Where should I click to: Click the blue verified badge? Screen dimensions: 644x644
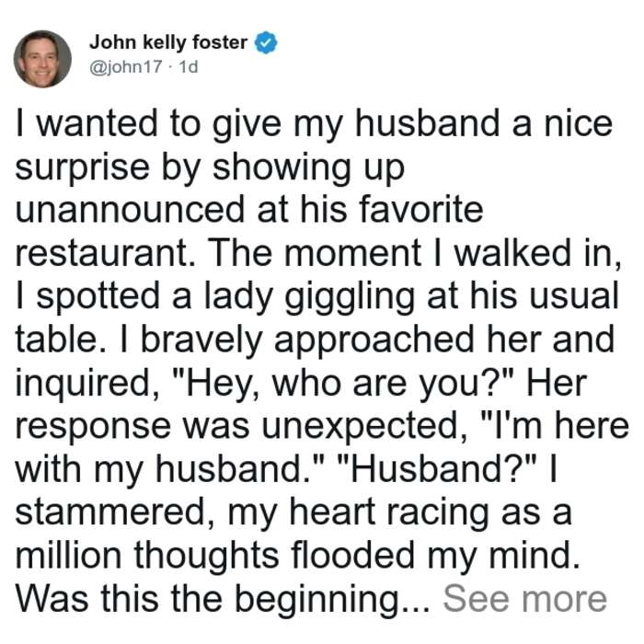tap(266, 42)
